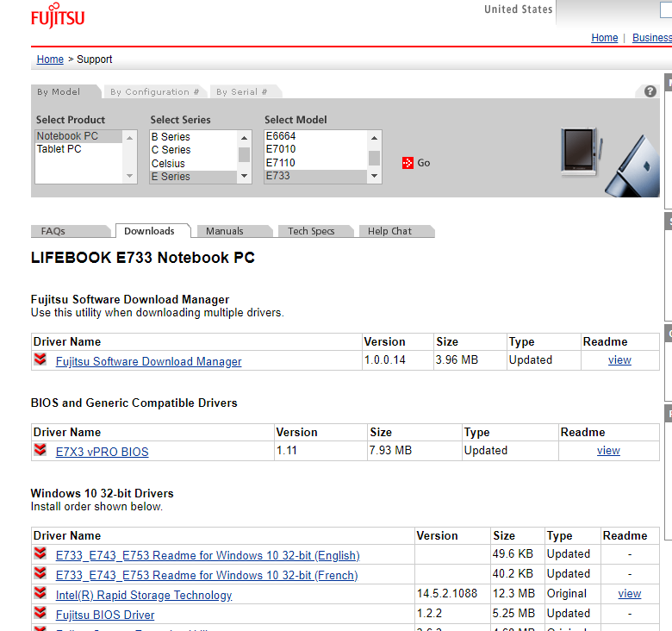The height and width of the screenshot is (631, 672).
Task: Open the Tech Specs tab
Action: click(311, 231)
